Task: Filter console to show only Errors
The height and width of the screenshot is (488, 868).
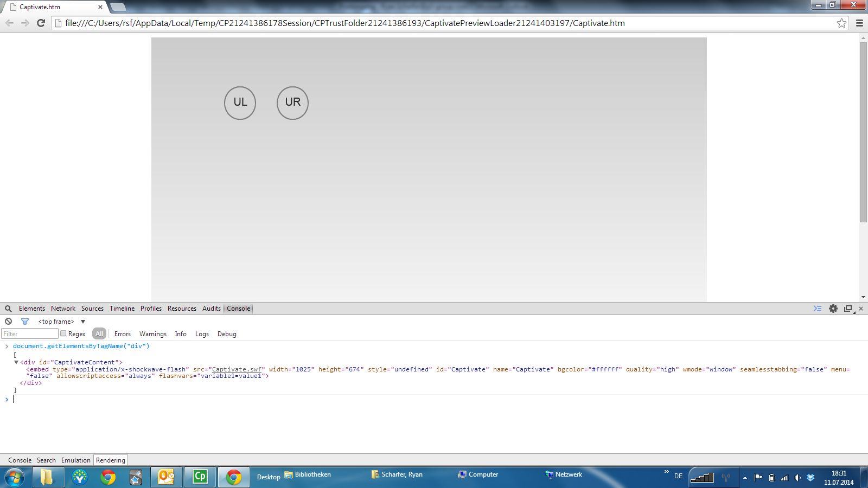Action: (x=122, y=333)
